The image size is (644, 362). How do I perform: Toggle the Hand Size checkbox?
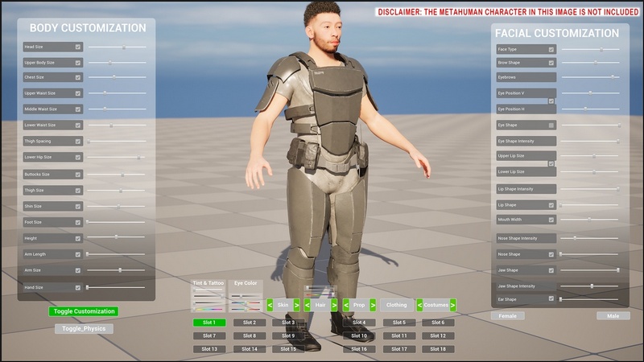[x=78, y=287]
